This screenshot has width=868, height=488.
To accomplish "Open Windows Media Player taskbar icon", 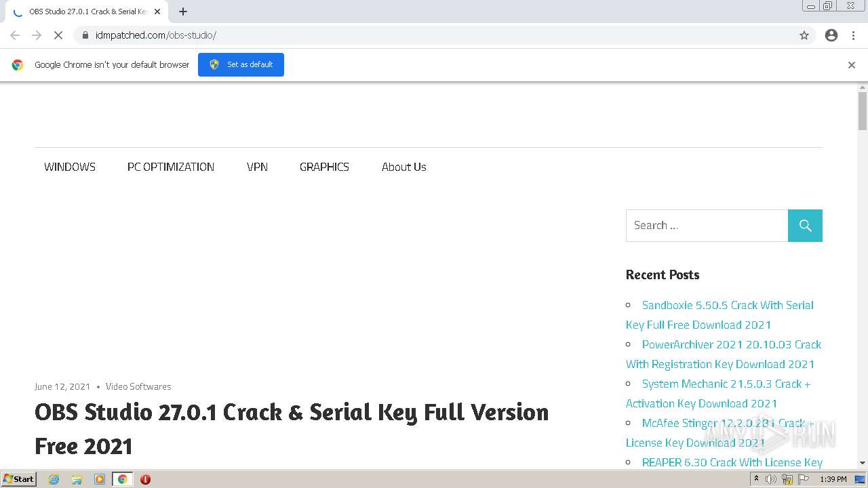I will pos(99,479).
